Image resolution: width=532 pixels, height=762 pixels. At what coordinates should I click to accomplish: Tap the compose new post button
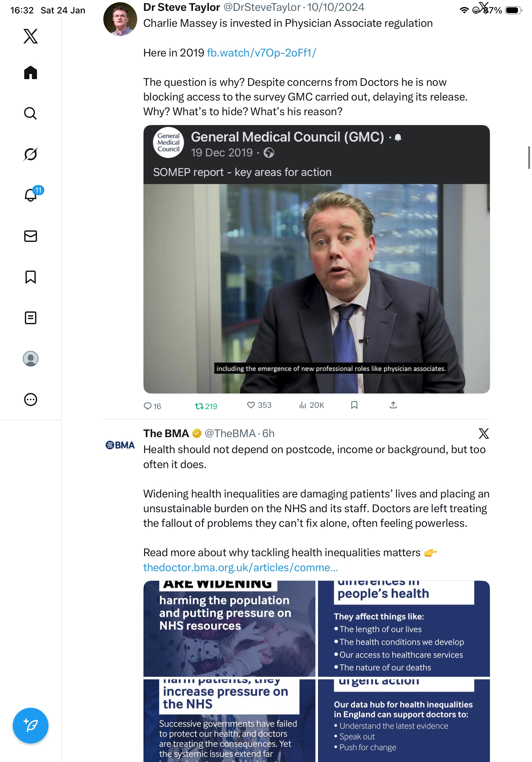click(31, 726)
